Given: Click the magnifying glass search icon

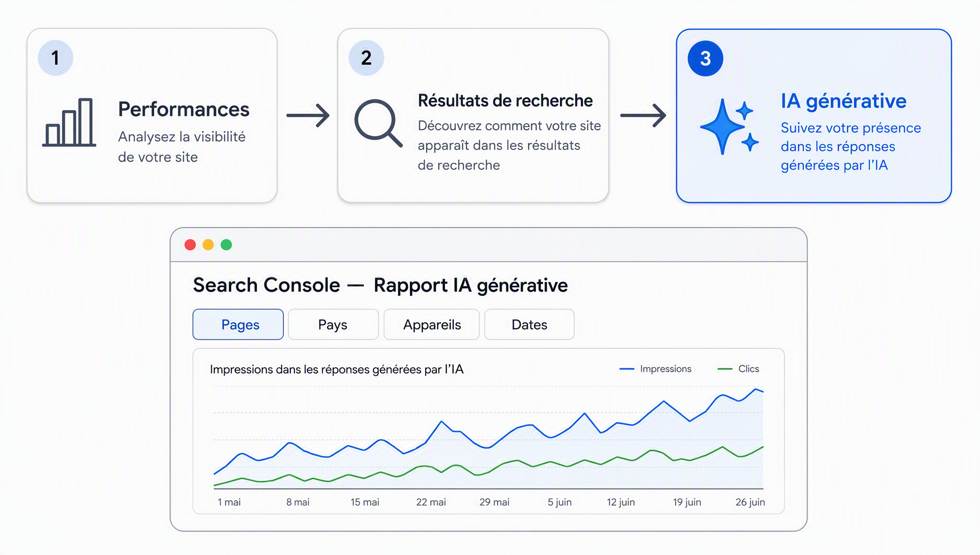Looking at the screenshot, I should click(378, 123).
